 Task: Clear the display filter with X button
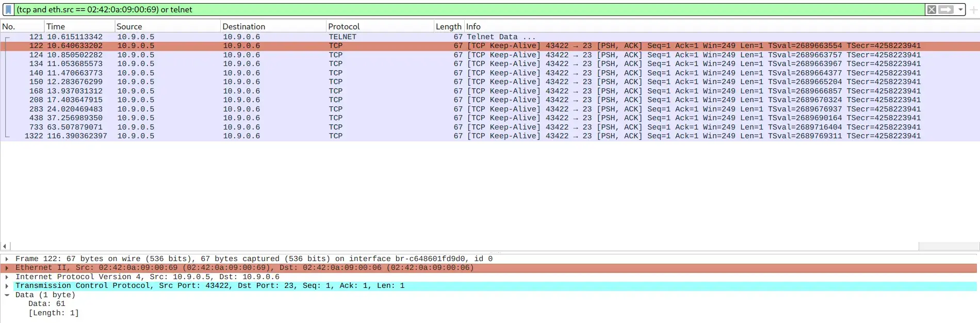coord(932,9)
